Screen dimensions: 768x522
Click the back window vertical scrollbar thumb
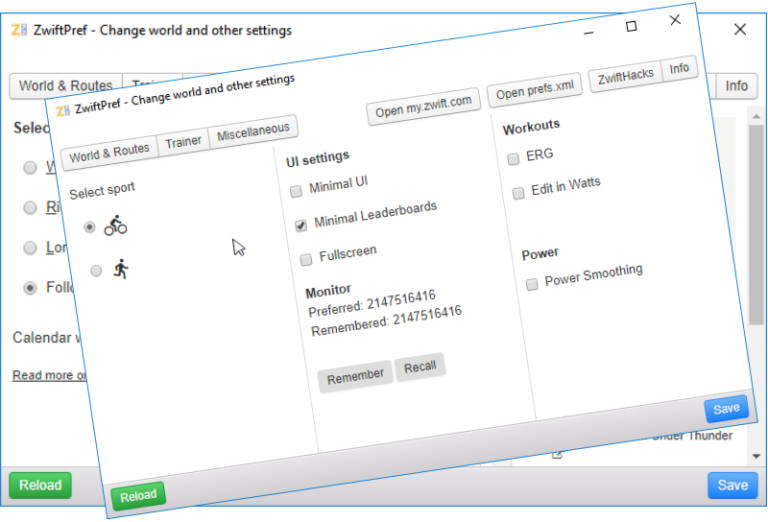pyautogui.click(x=757, y=224)
